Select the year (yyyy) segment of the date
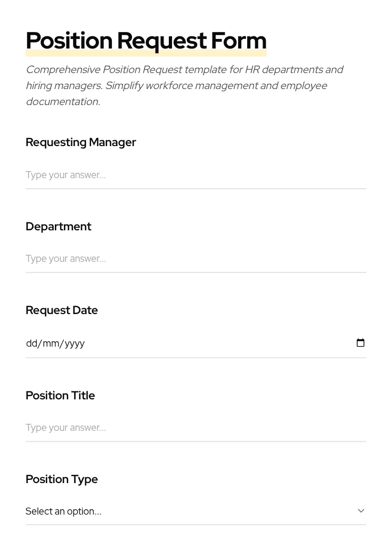Viewport: 392px width, 546px height. pyautogui.click(x=75, y=343)
